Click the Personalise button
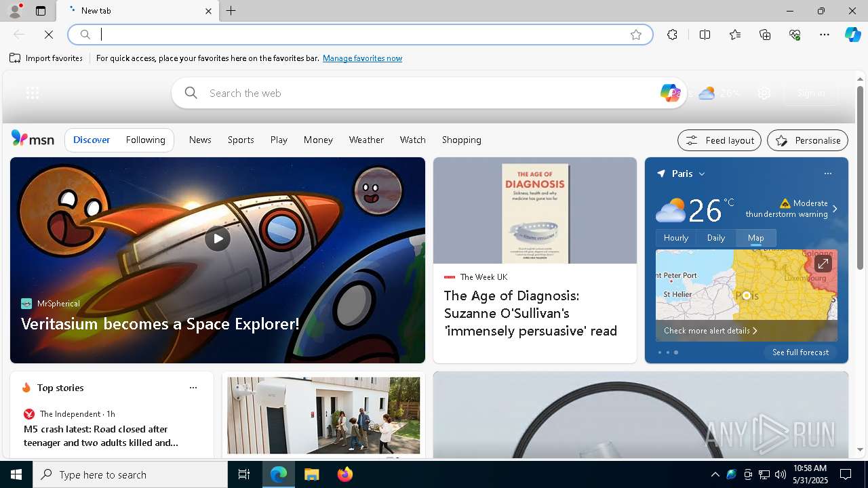 [808, 140]
